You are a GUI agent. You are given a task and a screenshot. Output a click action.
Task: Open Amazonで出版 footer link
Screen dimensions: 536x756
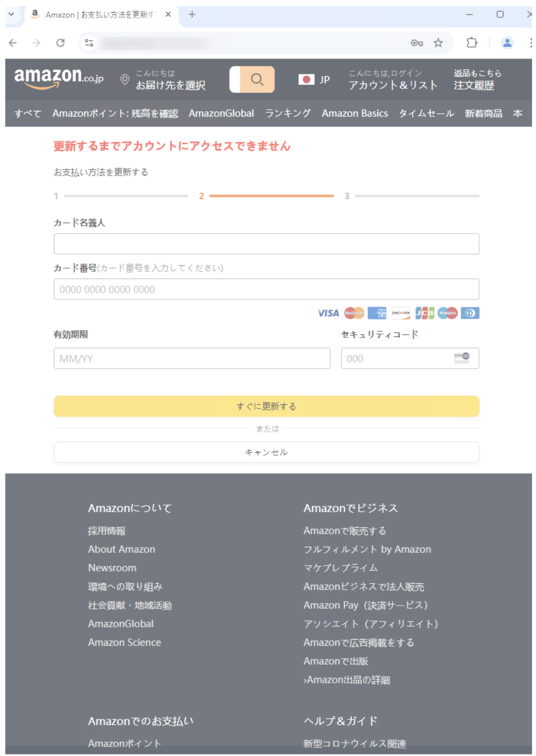336,661
